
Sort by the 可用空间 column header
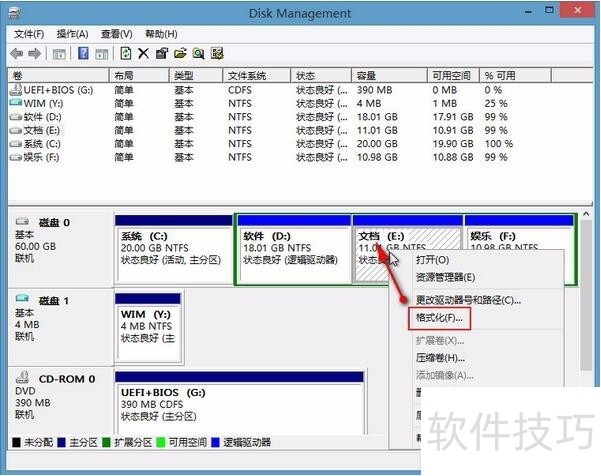(x=453, y=76)
